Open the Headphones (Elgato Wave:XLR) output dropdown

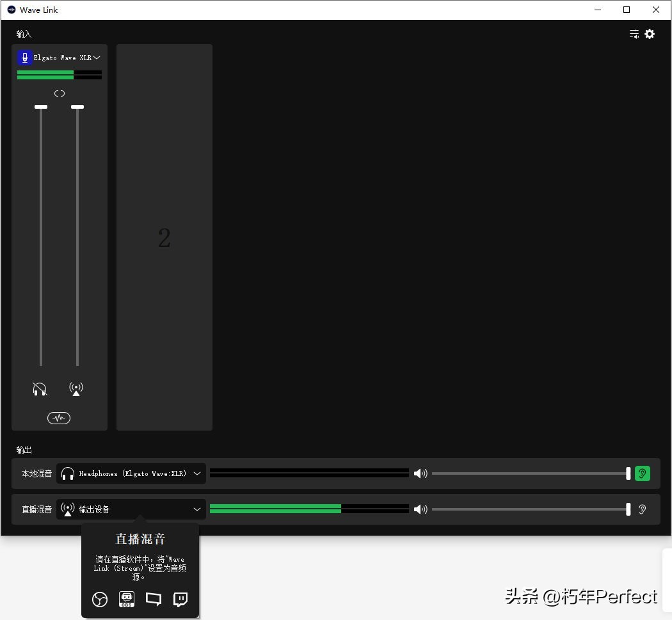131,473
